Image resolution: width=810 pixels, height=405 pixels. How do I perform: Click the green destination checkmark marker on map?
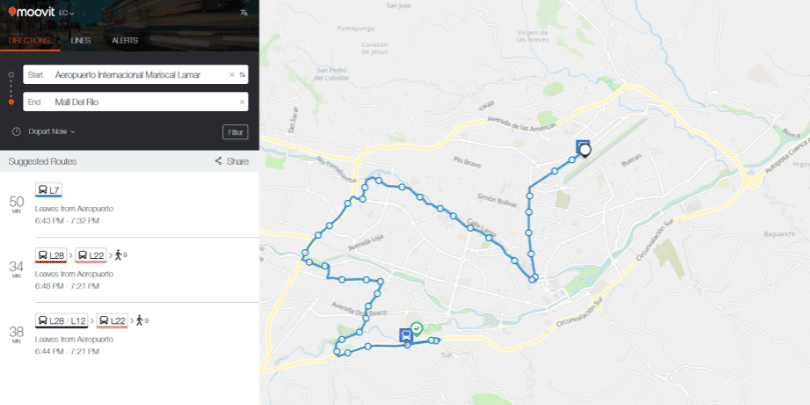pos(416,329)
